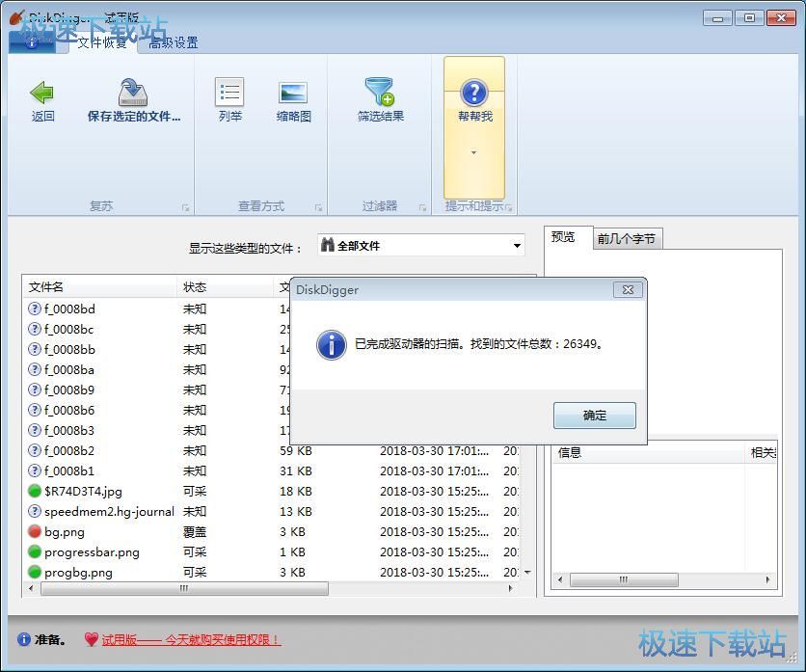Viewport: 806px width, 672px height.
Task: Click the status bar info icon
Action: 24,639
